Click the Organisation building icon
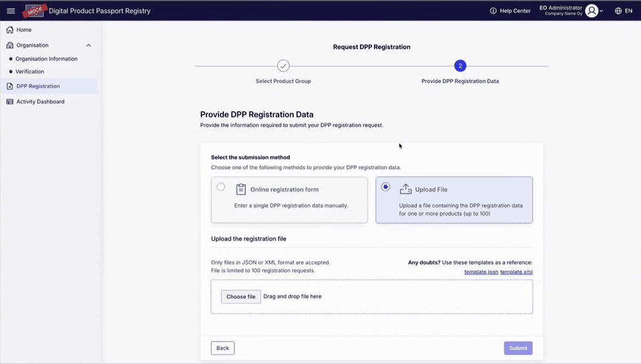The width and height of the screenshot is (641, 364). 10,45
